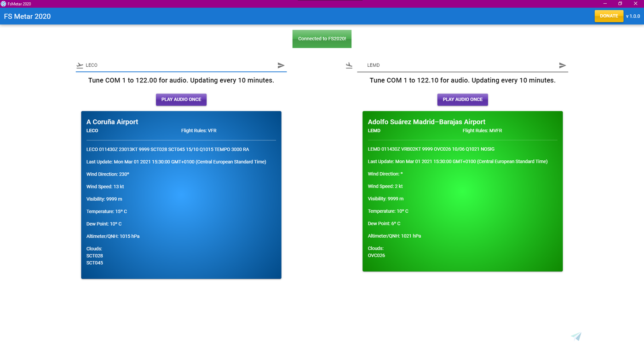Screen dimensions: 644x351
Task: Click the paper plane icon at bottom right
Action: [x=576, y=336]
